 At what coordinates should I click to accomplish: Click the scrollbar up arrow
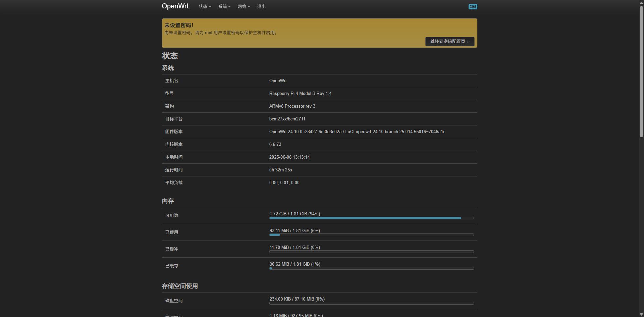641,3
